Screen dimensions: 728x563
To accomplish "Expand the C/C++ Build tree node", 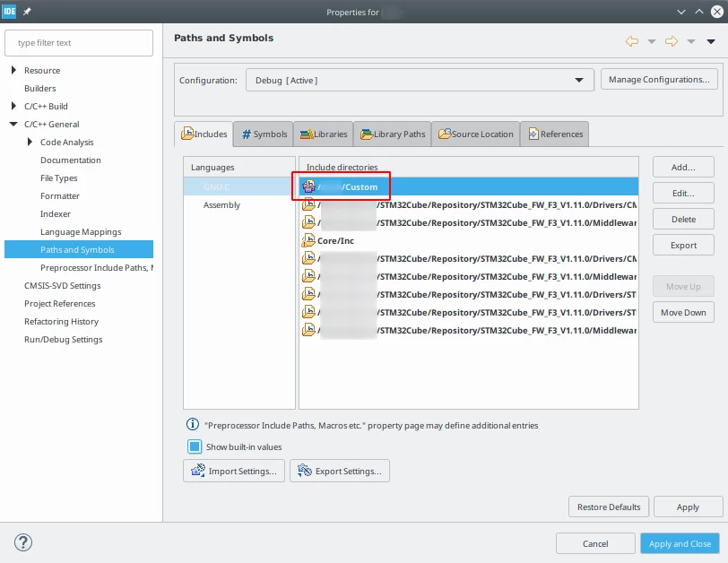I will (x=13, y=106).
